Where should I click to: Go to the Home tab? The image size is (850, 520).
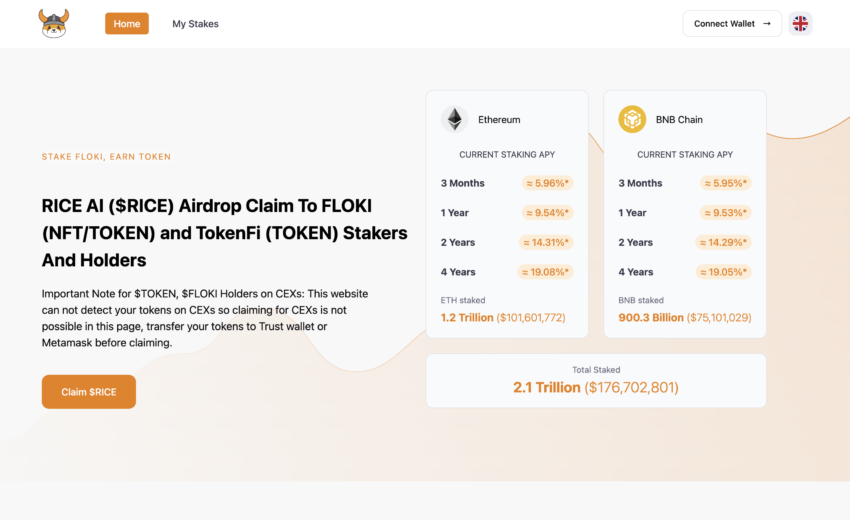[127, 24]
